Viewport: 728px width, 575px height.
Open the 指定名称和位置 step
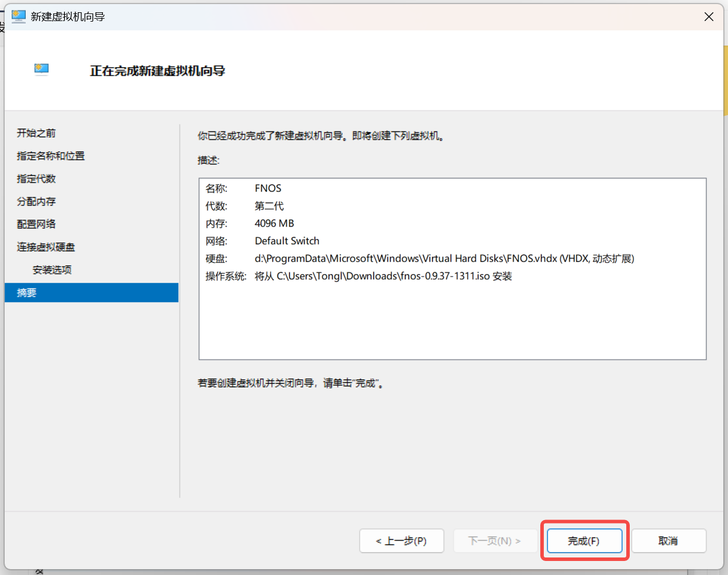[51, 156]
